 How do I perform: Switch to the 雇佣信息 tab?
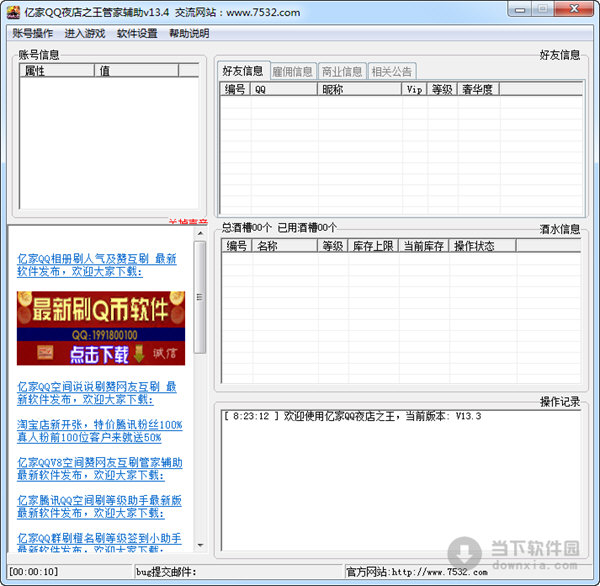click(293, 72)
